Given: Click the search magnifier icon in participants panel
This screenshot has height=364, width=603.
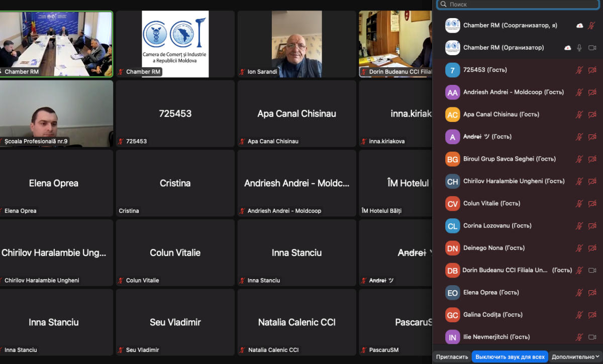Looking at the screenshot, I should [x=443, y=4].
